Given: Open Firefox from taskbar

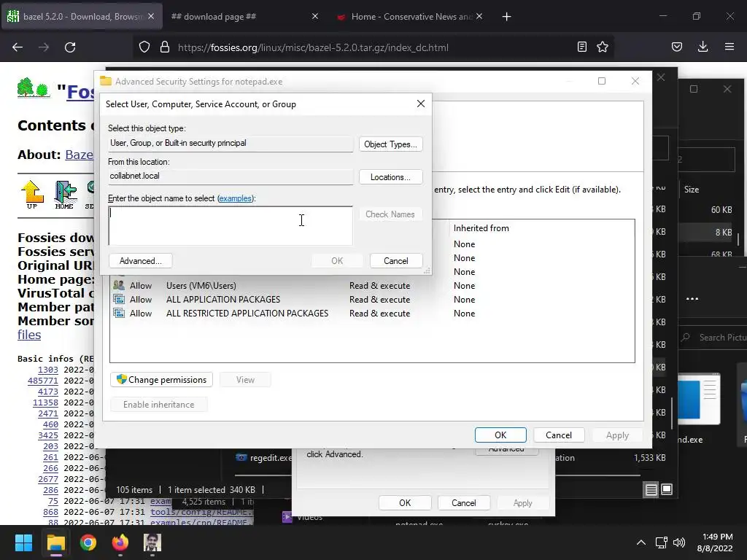Looking at the screenshot, I should pyautogui.click(x=120, y=542).
